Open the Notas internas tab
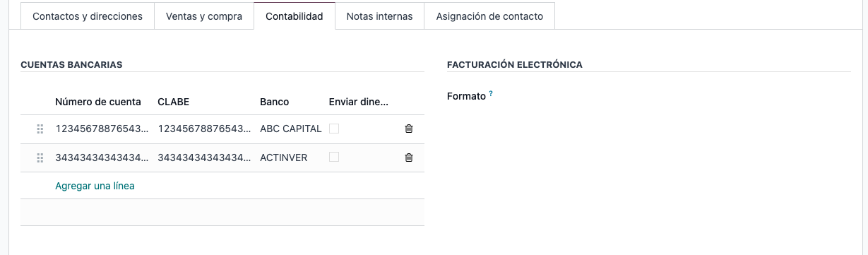Image resolution: width=868 pixels, height=255 pixels. pos(379,16)
